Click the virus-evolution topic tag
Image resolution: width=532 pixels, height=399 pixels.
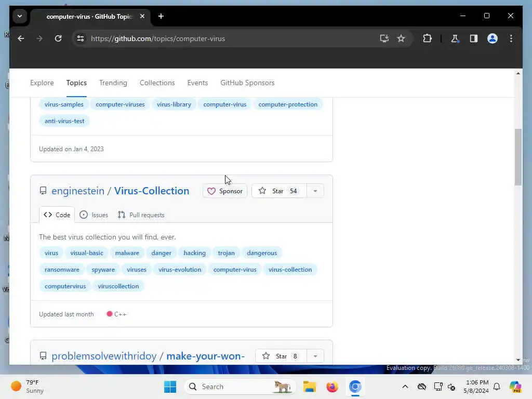pyautogui.click(x=180, y=270)
